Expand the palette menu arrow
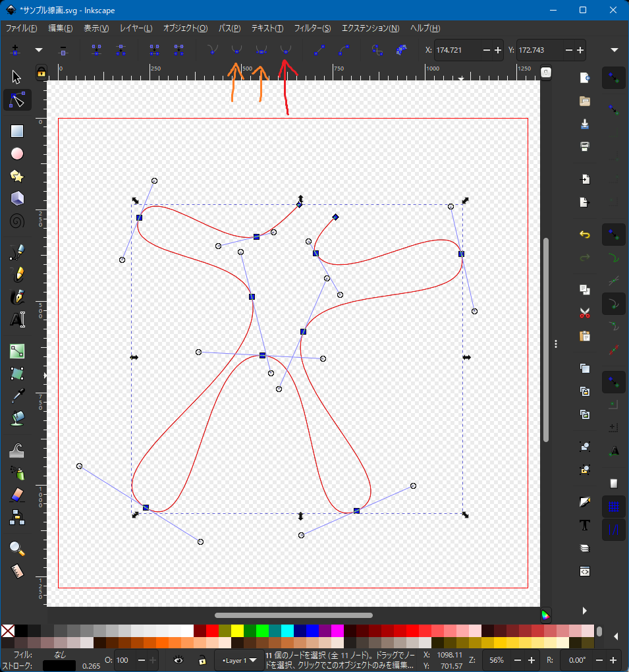This screenshot has height=672, width=629. click(x=615, y=636)
